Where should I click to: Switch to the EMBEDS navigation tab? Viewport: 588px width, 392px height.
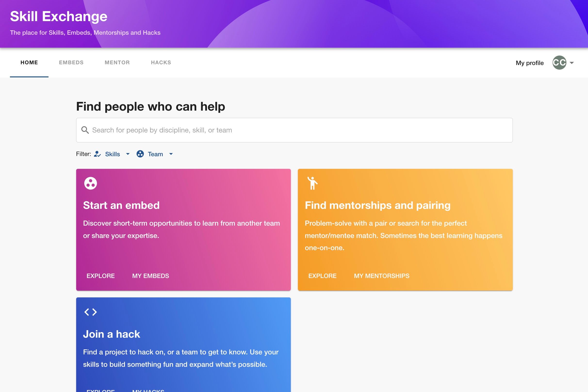pos(71,62)
